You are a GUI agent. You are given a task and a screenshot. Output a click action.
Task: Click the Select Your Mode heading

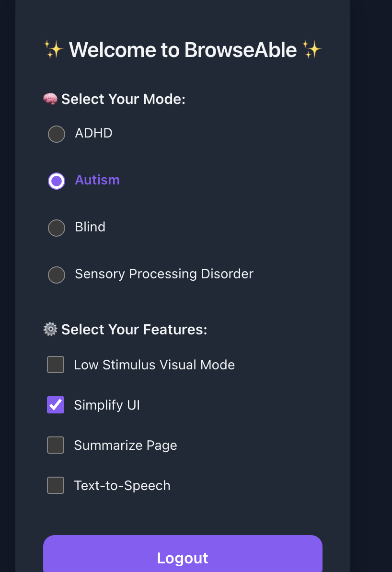click(123, 99)
